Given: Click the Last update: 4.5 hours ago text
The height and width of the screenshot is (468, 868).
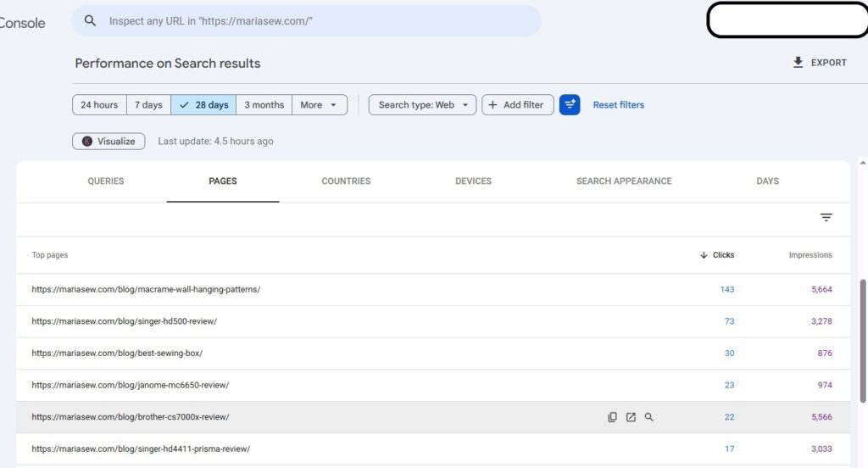Looking at the screenshot, I should pyautogui.click(x=215, y=142).
